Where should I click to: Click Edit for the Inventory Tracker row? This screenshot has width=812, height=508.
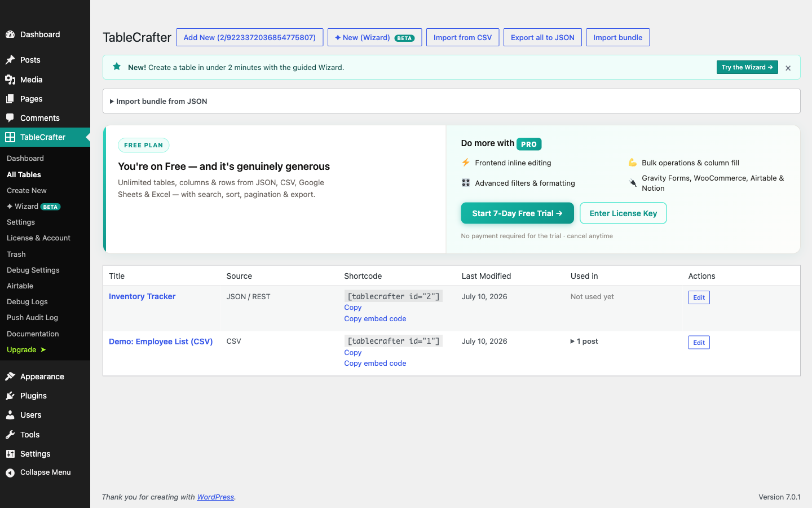699,297
